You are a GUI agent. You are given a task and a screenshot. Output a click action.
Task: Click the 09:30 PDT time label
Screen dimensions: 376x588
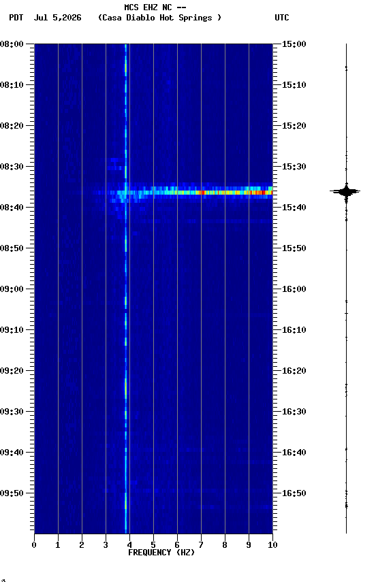click(x=12, y=412)
